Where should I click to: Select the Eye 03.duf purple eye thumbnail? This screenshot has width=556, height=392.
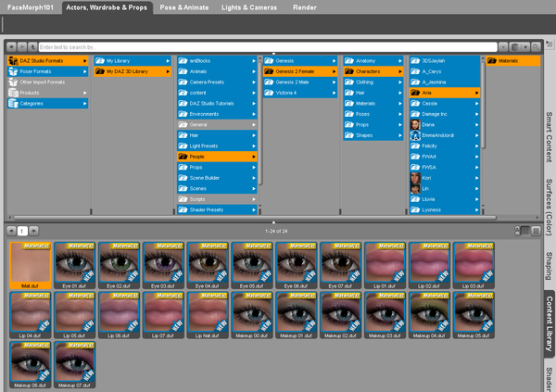163,265
